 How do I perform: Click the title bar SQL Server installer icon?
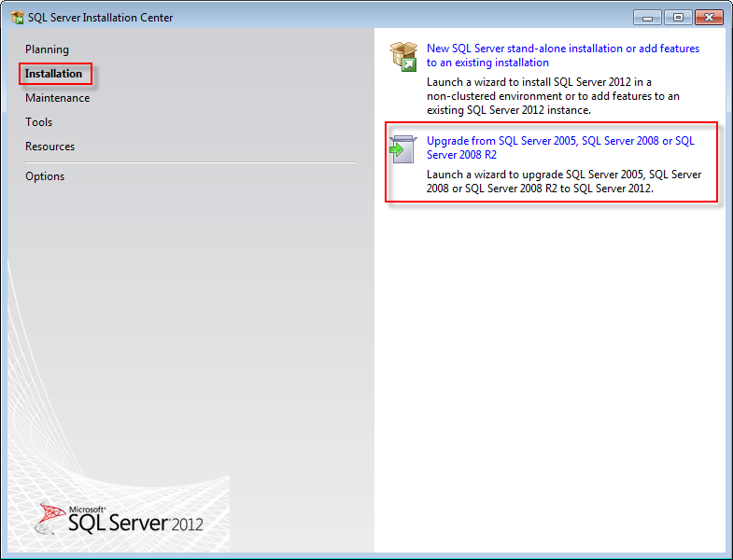[x=18, y=18]
